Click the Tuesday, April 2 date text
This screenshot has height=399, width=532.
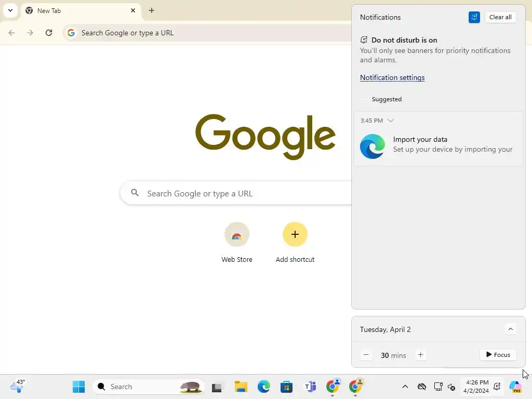[x=385, y=329]
